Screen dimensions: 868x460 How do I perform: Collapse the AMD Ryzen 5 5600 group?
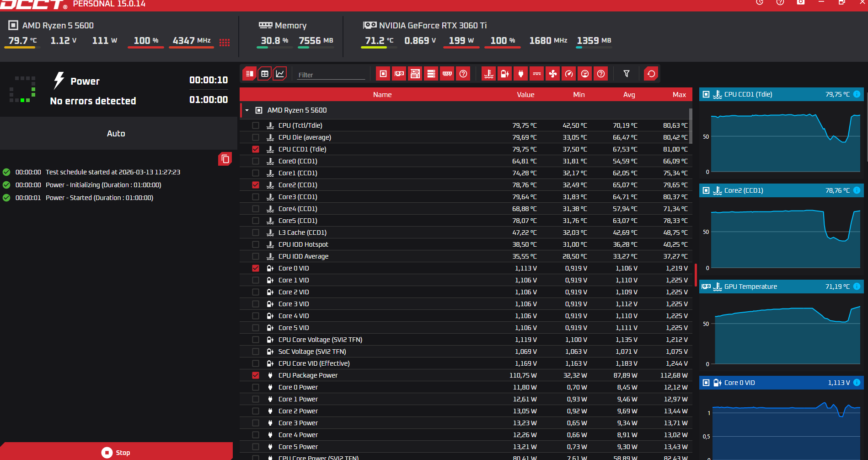247,110
